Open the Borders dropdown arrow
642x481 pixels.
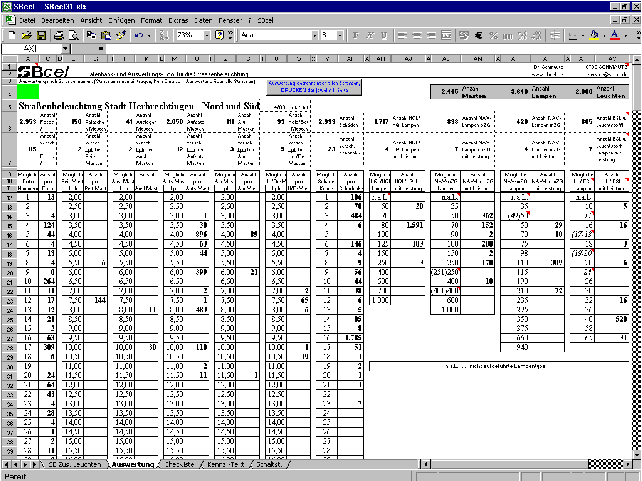[x=583, y=36]
